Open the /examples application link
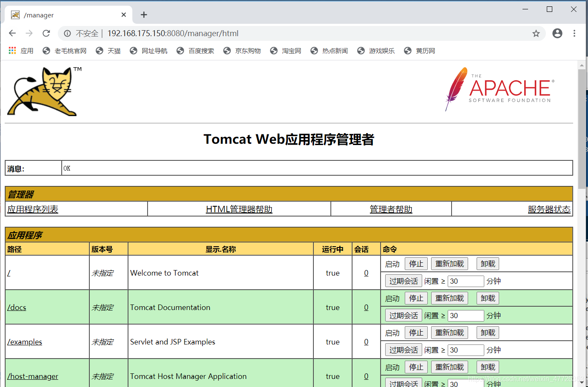 [25, 342]
